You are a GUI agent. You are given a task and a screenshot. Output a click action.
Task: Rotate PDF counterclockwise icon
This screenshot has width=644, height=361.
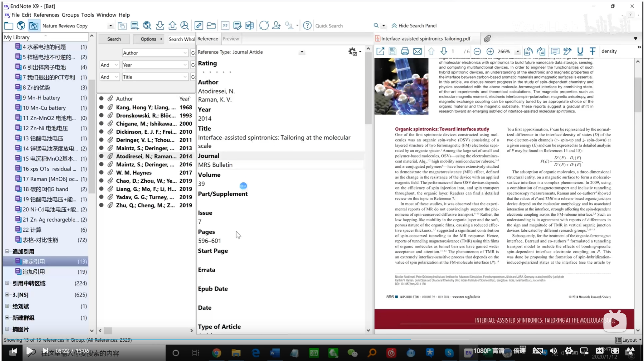click(x=528, y=51)
